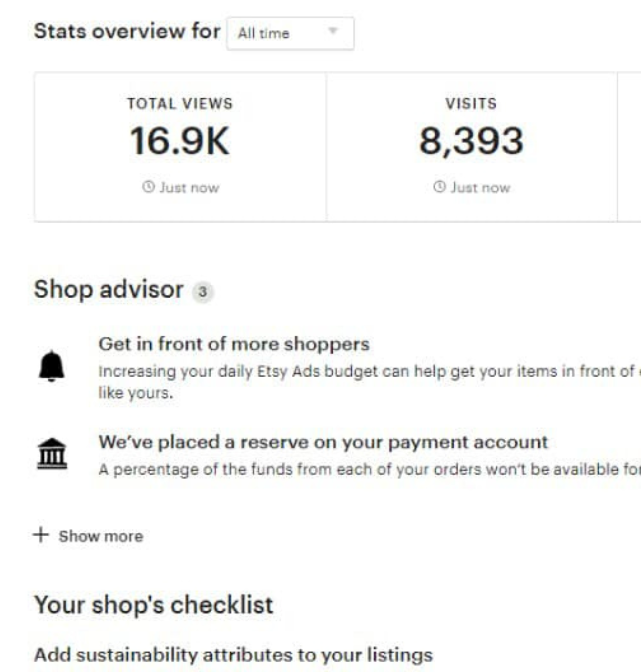Click the 16.9K total views number
This screenshot has height=672, width=641.
[179, 141]
